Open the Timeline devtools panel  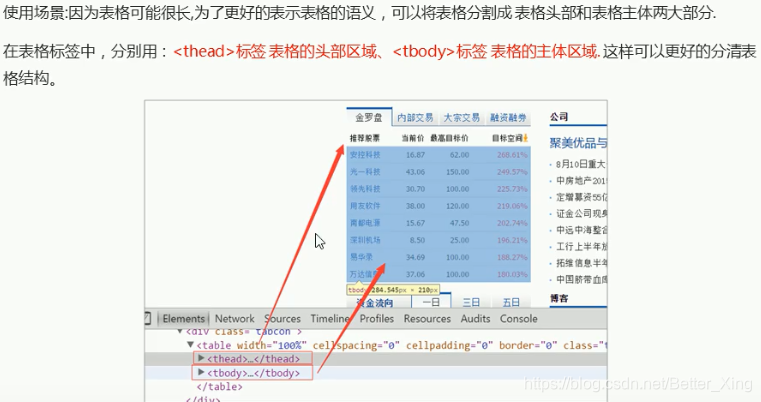point(330,318)
